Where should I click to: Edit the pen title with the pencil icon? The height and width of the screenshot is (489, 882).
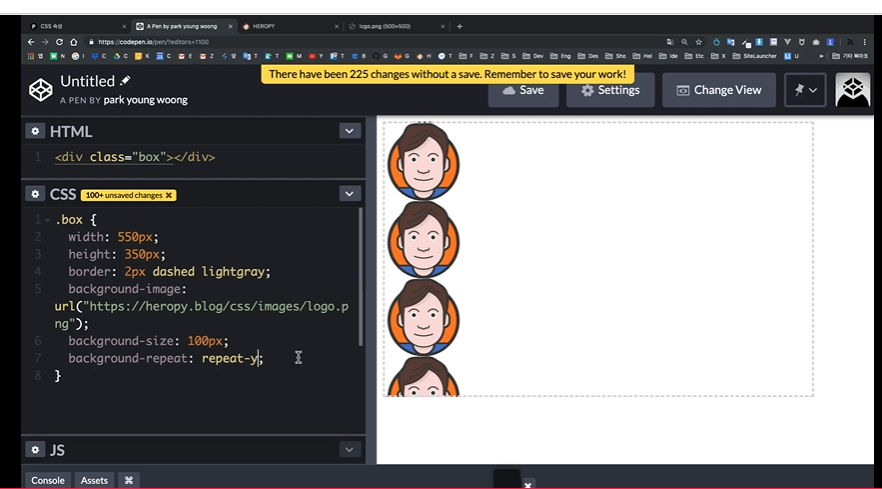pyautogui.click(x=125, y=81)
